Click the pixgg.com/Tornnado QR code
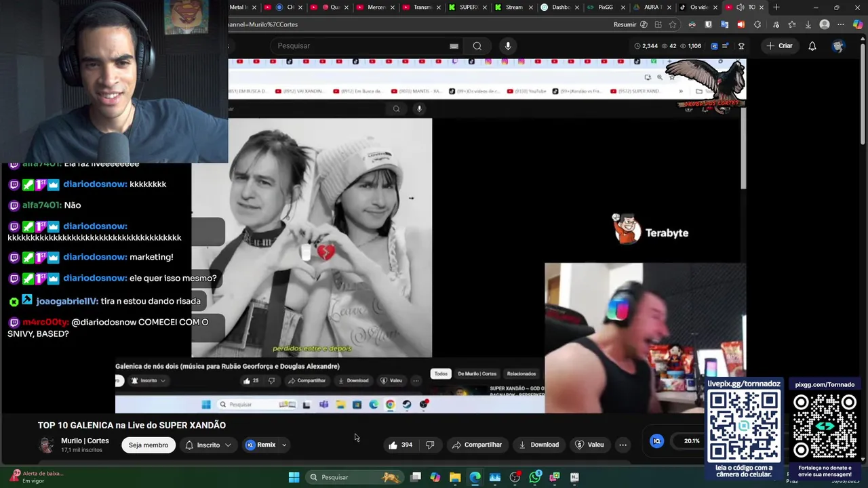The width and height of the screenshot is (868, 488). coord(825,426)
